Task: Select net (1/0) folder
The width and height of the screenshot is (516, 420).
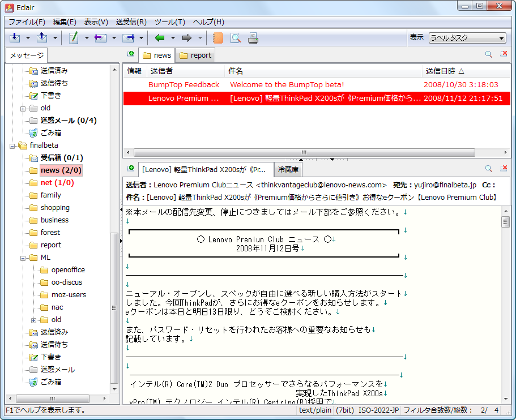Action: coord(57,182)
